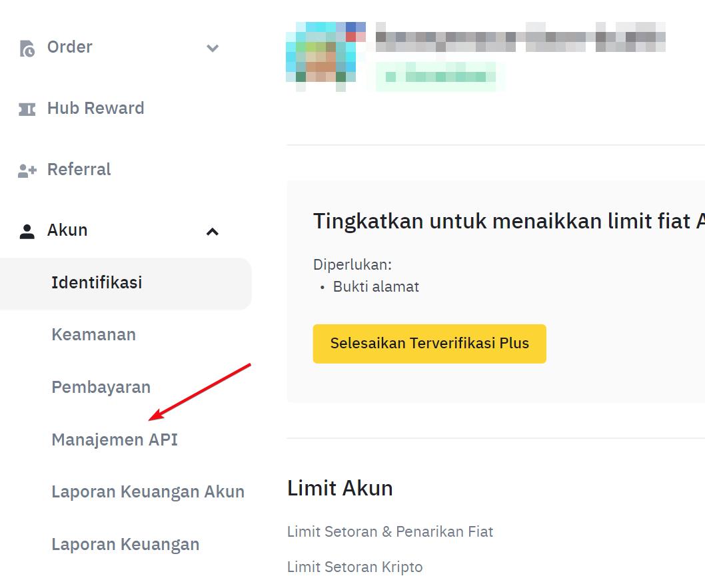The height and width of the screenshot is (588, 705).
Task: Open the Keamanan settings page
Action: 93,335
